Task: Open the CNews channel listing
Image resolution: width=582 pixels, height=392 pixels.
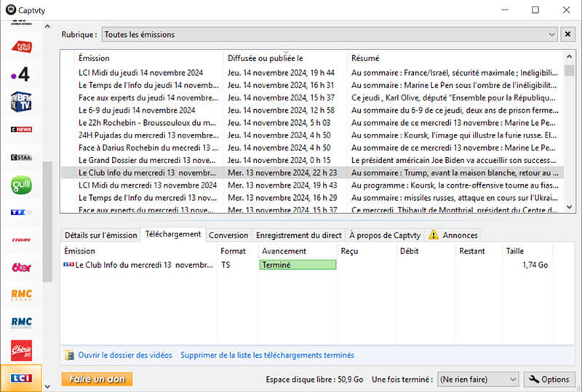Action: tap(21, 129)
